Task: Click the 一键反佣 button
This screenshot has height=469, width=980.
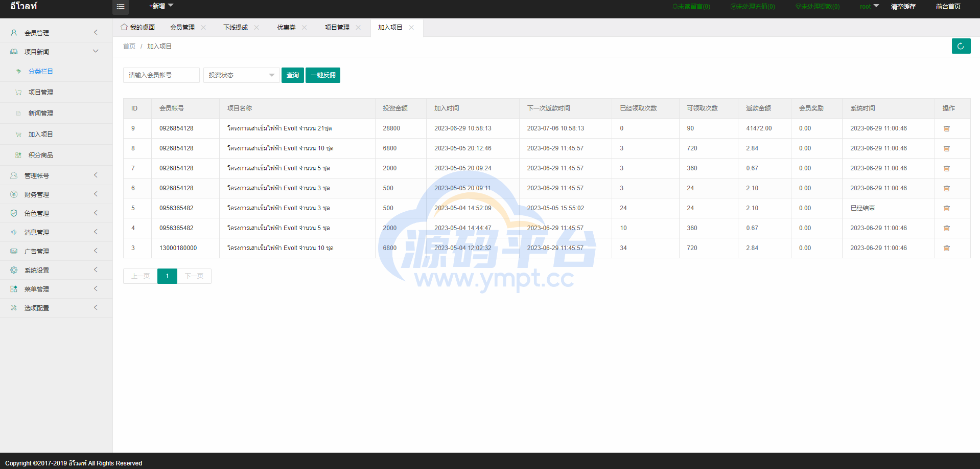Action: (323, 75)
